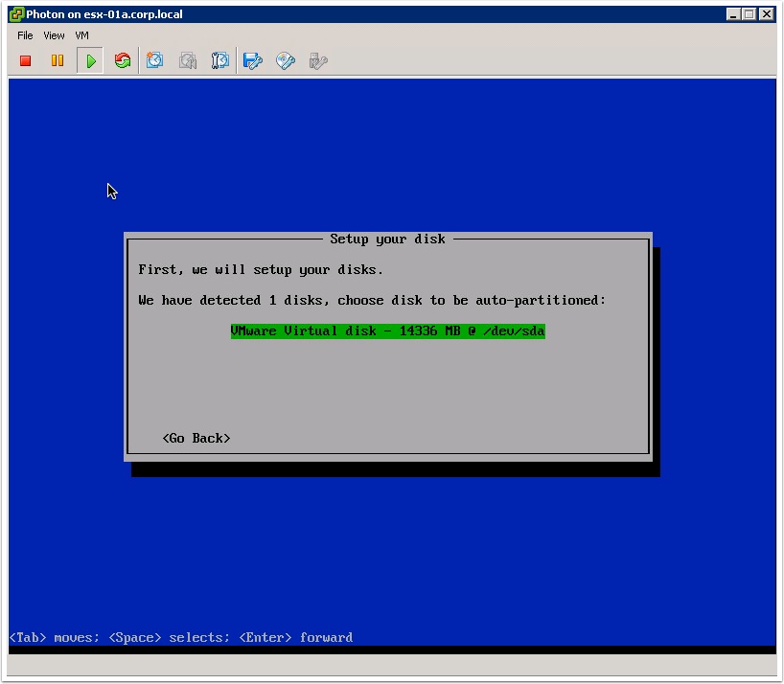Click the VMware icon in the title bar
Image resolution: width=784 pixels, height=684 pixels.
click(16, 14)
